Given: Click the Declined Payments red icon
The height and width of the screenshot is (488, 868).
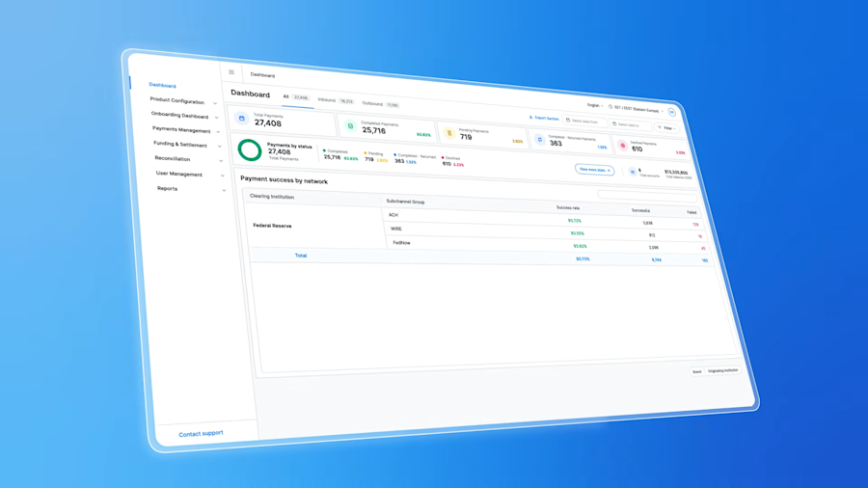Looking at the screenshot, I should (x=623, y=146).
